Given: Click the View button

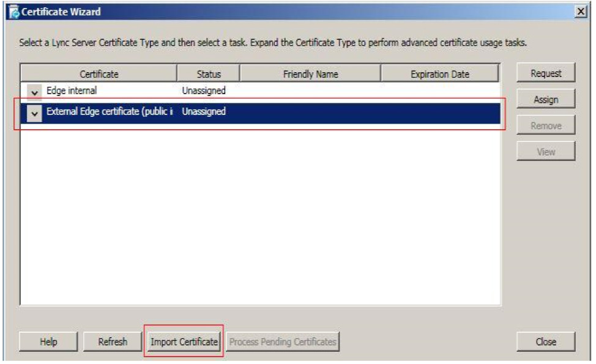Looking at the screenshot, I should [545, 152].
